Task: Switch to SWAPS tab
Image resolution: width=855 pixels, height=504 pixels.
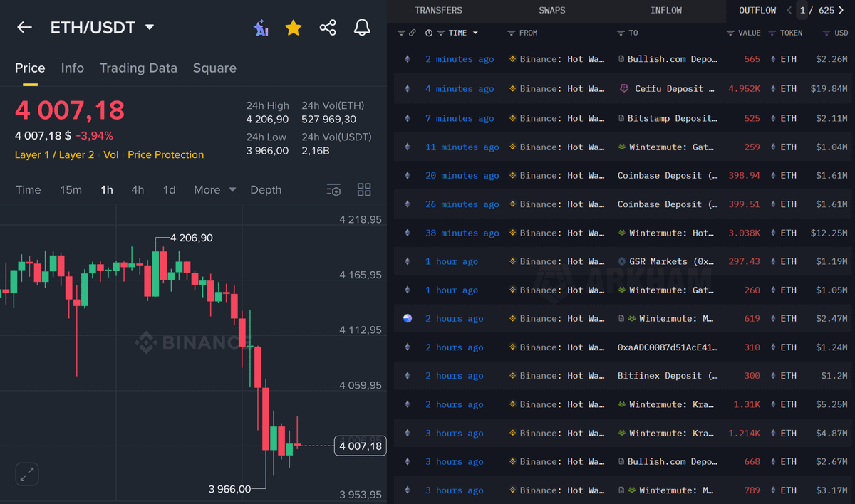Action: pyautogui.click(x=552, y=10)
